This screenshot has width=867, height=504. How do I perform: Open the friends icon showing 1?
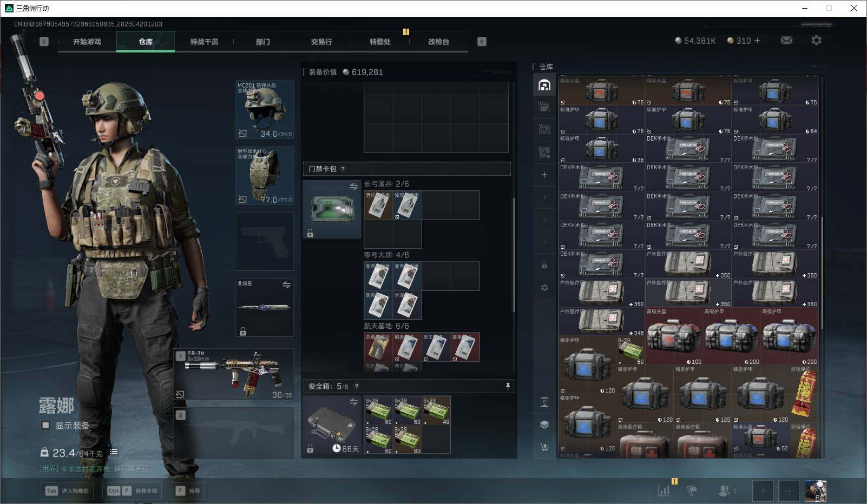727,490
